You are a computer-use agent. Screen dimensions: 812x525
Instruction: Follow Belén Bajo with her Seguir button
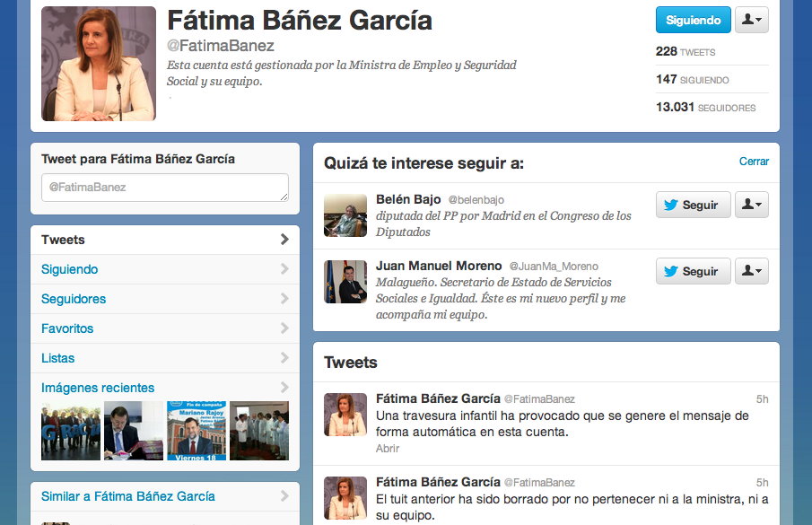[693, 205]
